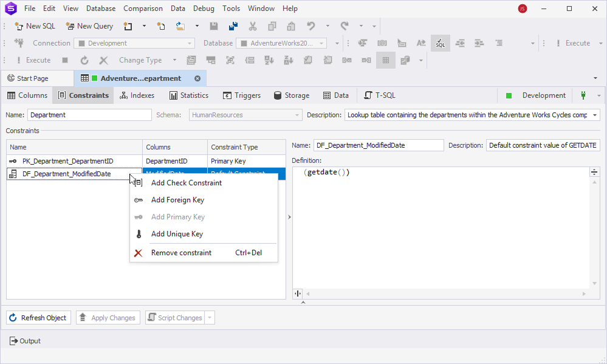Click the Refresh Object button

(x=38, y=318)
